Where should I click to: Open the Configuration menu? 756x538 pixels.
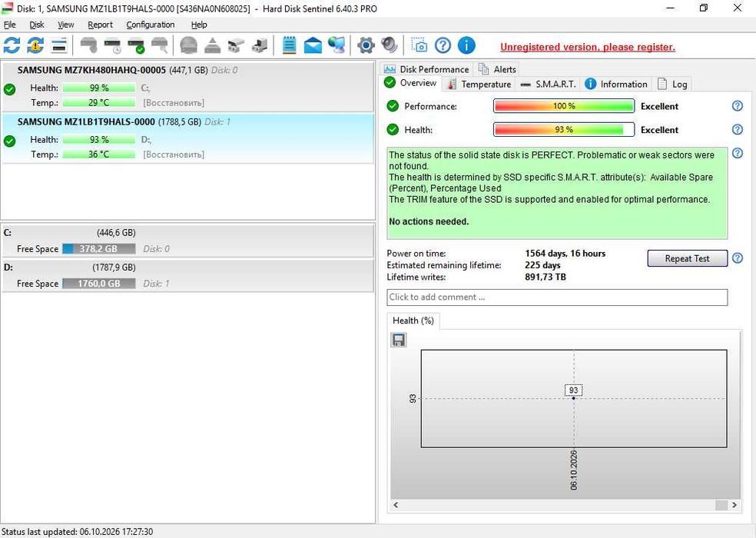tap(151, 25)
